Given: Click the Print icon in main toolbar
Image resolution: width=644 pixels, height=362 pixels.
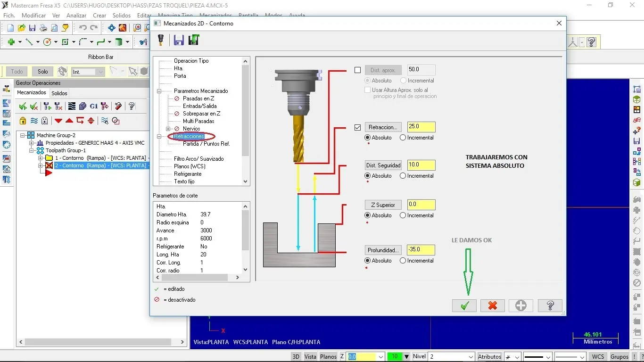Looking at the screenshot, I should pyautogui.click(x=43, y=28).
